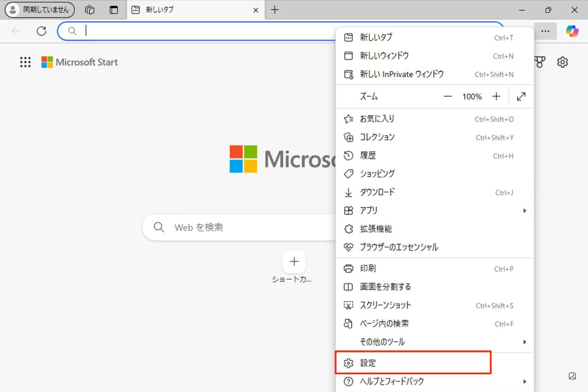The image size is (588, 392).
Task: Enter full screen via the zoom row icon
Action: pyautogui.click(x=521, y=96)
